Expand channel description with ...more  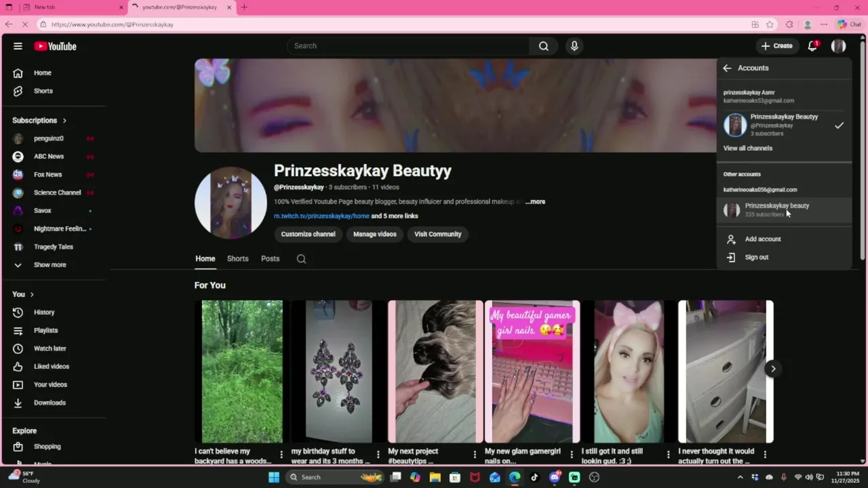click(x=535, y=202)
